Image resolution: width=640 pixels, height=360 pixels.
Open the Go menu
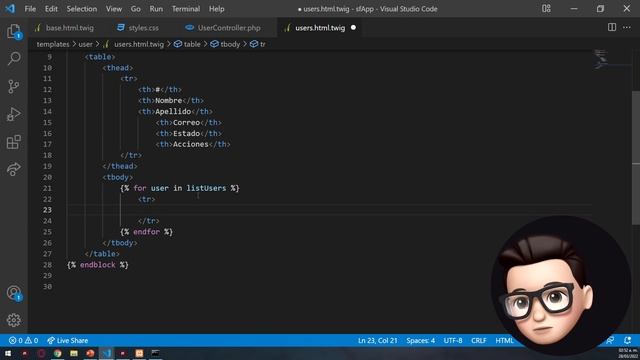(x=136, y=9)
